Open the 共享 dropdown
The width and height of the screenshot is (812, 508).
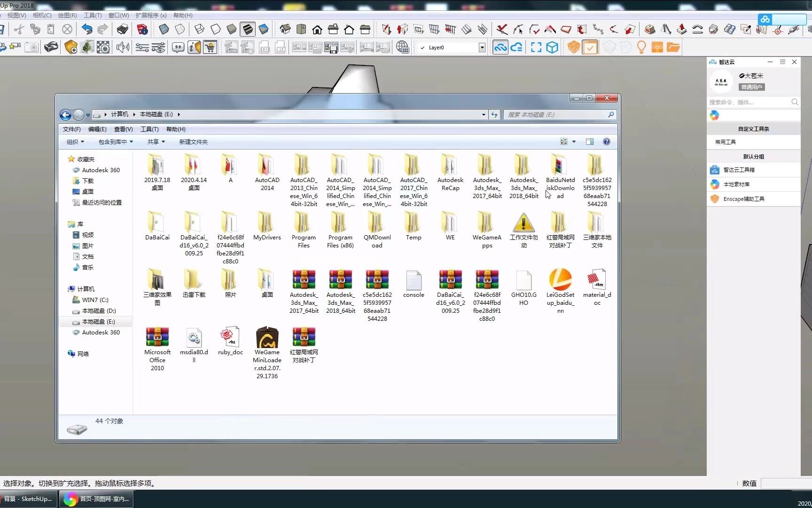pyautogui.click(x=156, y=142)
